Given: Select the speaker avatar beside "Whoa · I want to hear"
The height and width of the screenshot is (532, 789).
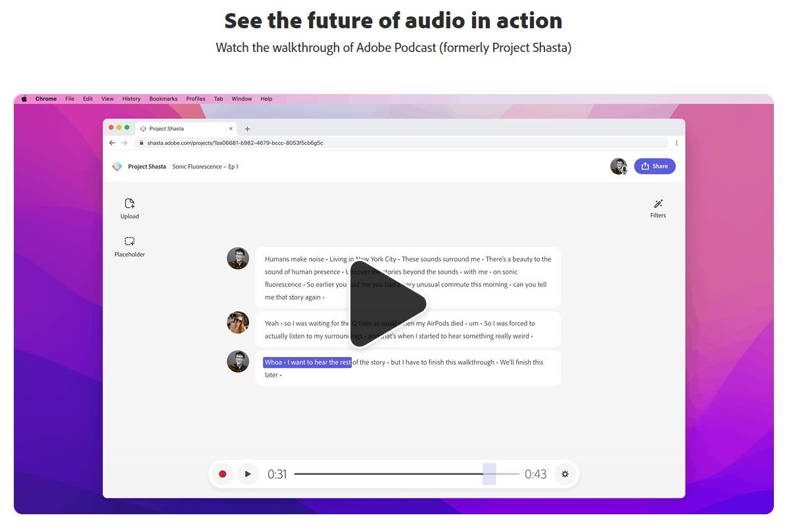Looking at the screenshot, I should (x=238, y=362).
